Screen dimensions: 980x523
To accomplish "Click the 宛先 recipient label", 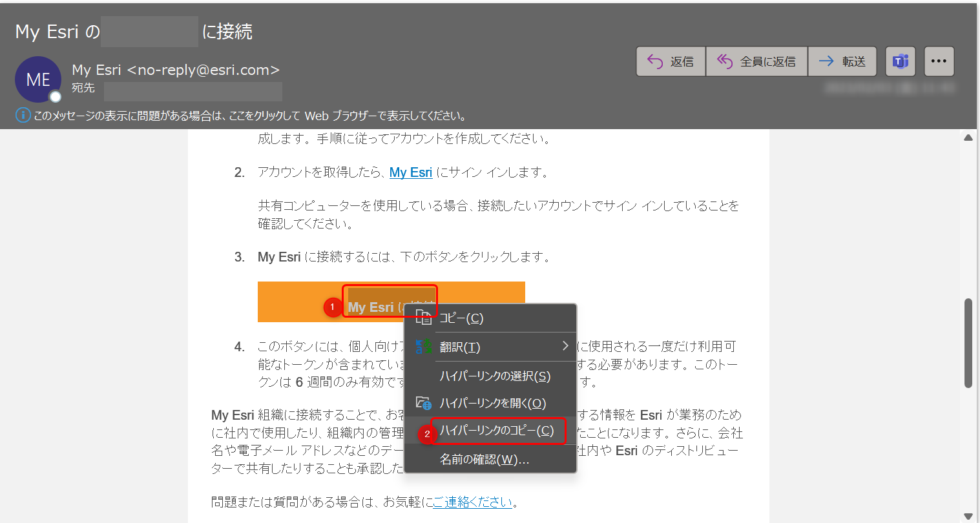I will coord(83,88).
